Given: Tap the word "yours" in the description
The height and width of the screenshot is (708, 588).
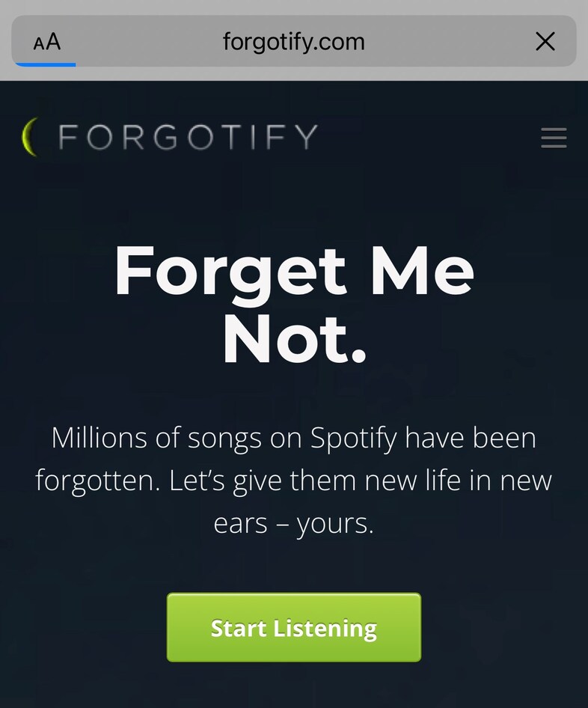Looking at the screenshot, I should coord(334,524).
